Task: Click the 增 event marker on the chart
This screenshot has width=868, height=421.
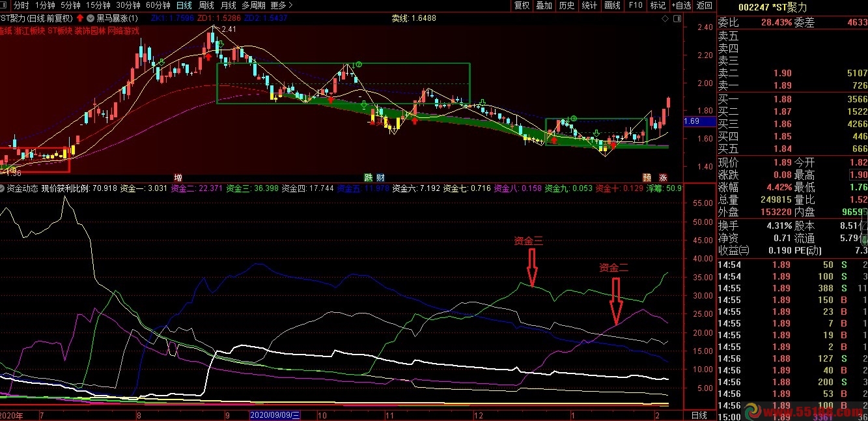Action: click(x=178, y=177)
